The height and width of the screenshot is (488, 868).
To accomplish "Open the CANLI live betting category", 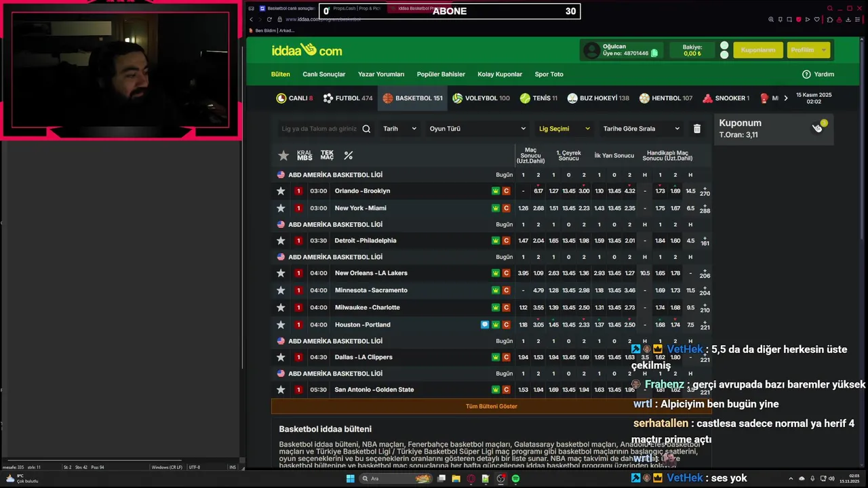I will 294,98.
